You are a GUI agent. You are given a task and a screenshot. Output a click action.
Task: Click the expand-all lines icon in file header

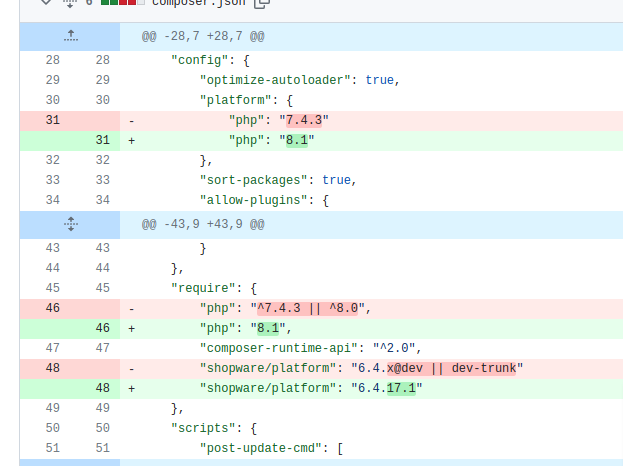pos(71,3)
